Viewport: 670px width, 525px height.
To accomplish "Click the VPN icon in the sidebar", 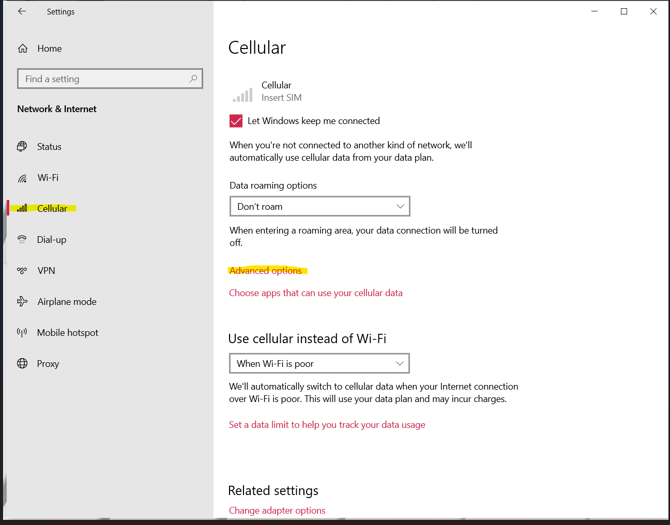I will coord(22,270).
